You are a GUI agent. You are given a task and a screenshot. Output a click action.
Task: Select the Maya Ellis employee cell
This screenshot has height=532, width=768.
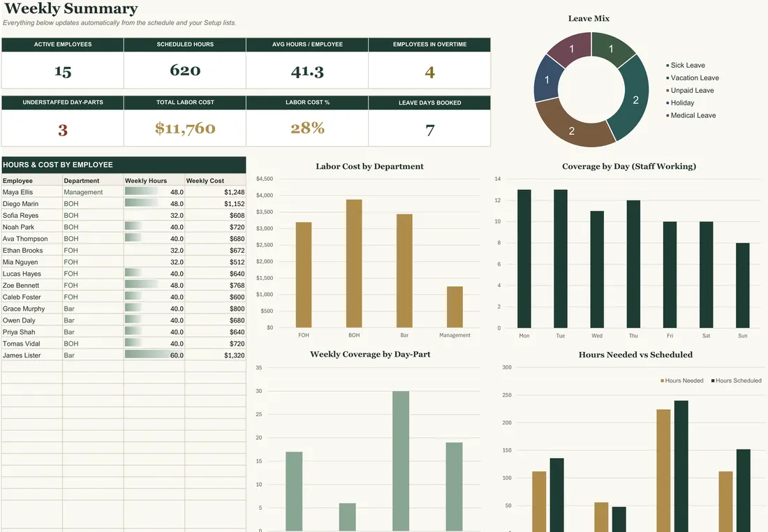pyautogui.click(x=32, y=192)
